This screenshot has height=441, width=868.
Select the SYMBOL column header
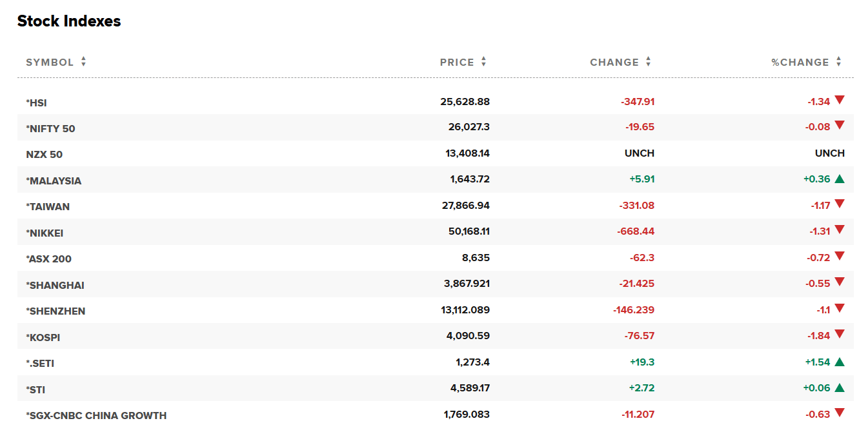pyautogui.click(x=50, y=63)
